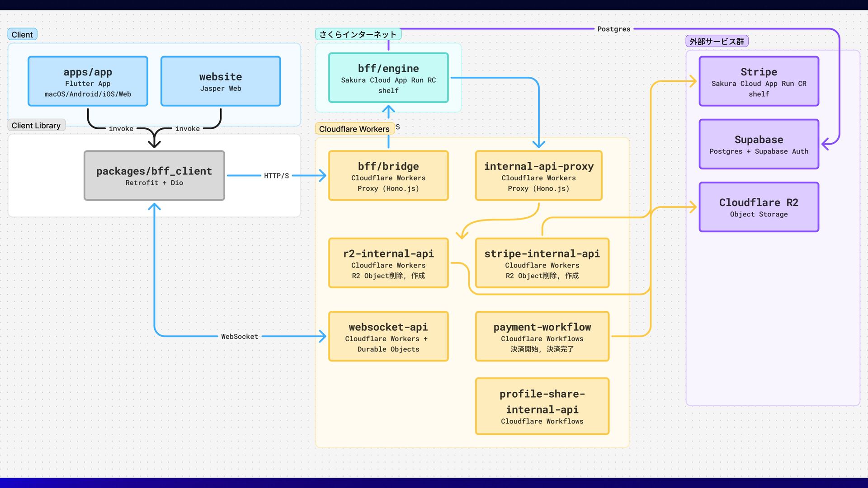This screenshot has width=868, height=488.
Task: Select the website Jasper Web node
Action: 221,81
